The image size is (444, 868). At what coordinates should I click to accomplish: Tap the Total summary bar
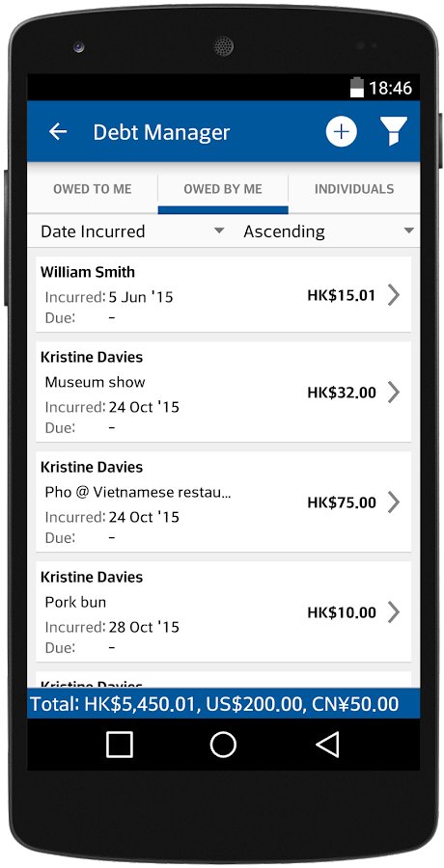[223, 704]
